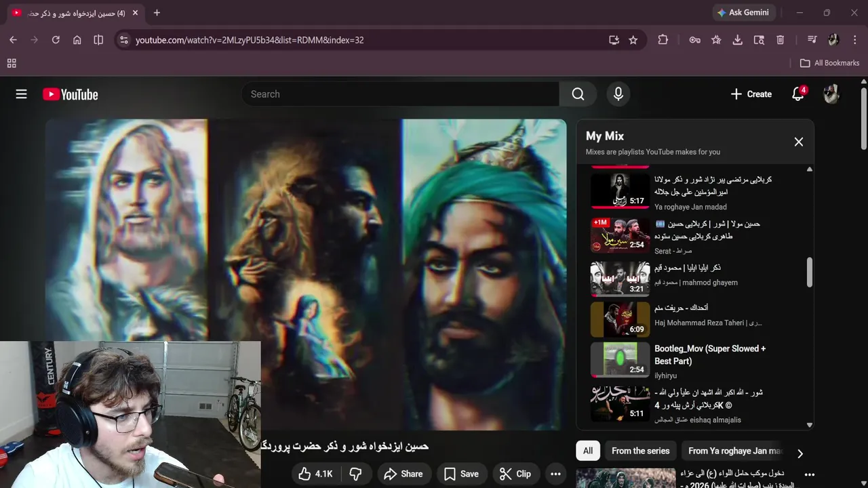Reload the current page
The width and height of the screenshot is (868, 488).
point(56,40)
